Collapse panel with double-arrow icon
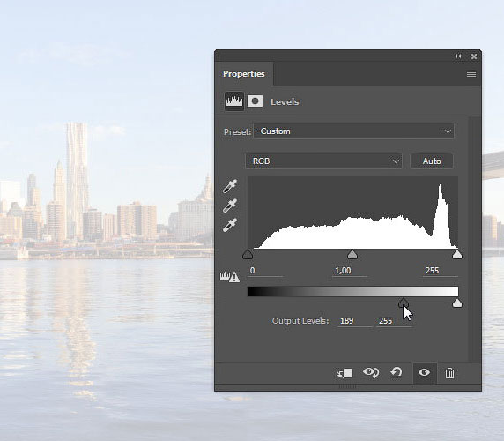Viewport: 504px width, 441px height. click(457, 56)
